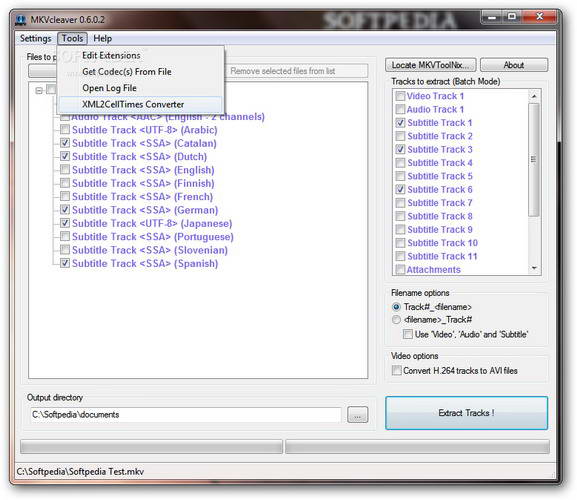Click the right progress bar
Viewport: 577px width, 500px height.
pyautogui.click(x=417, y=447)
